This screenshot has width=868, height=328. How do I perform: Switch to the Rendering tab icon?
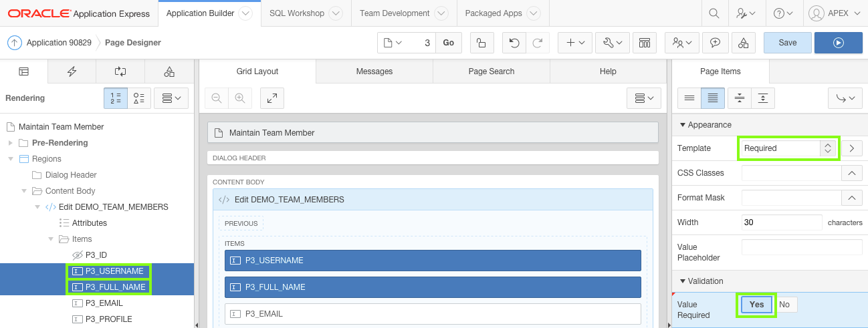click(24, 71)
